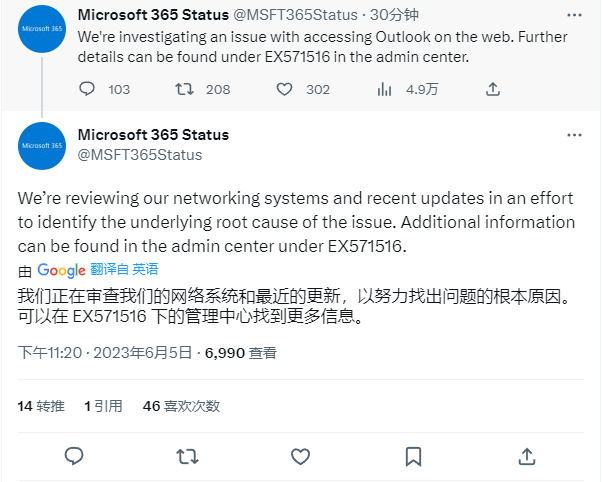The image size is (602, 482).
Task: Retweet the first tweet with 208 retweets
Action: (185, 89)
